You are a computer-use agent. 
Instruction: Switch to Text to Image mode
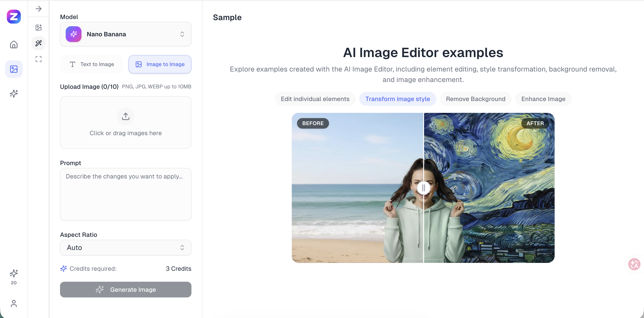coord(91,64)
